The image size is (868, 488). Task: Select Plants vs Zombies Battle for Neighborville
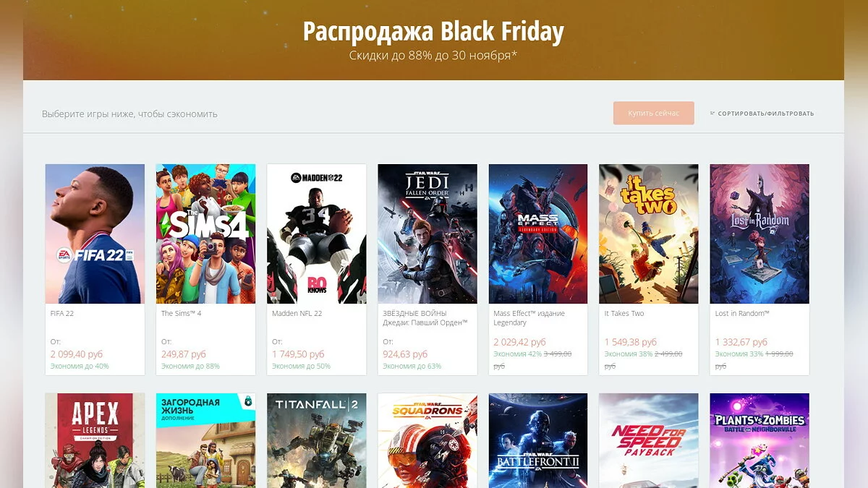click(759, 440)
